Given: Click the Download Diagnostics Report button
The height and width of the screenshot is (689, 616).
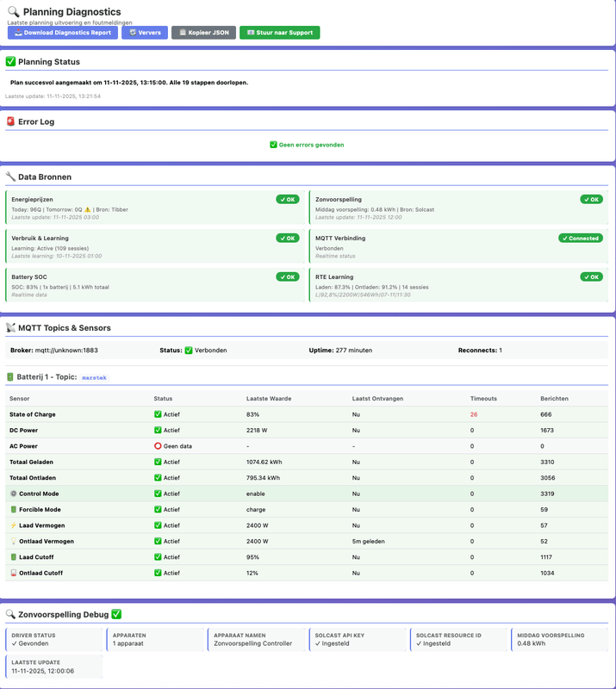Looking at the screenshot, I should point(65,32).
